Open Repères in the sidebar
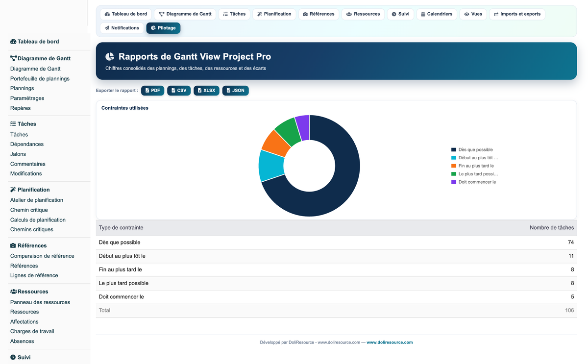 pyautogui.click(x=21, y=108)
